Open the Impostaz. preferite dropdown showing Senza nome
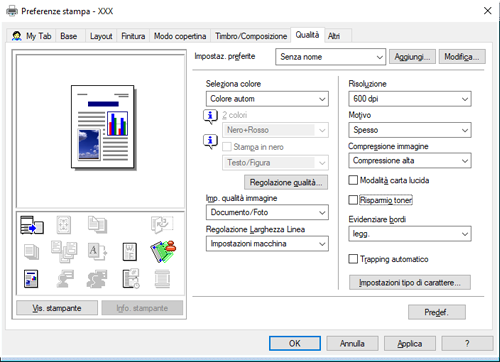500x362 pixels. [x=331, y=57]
